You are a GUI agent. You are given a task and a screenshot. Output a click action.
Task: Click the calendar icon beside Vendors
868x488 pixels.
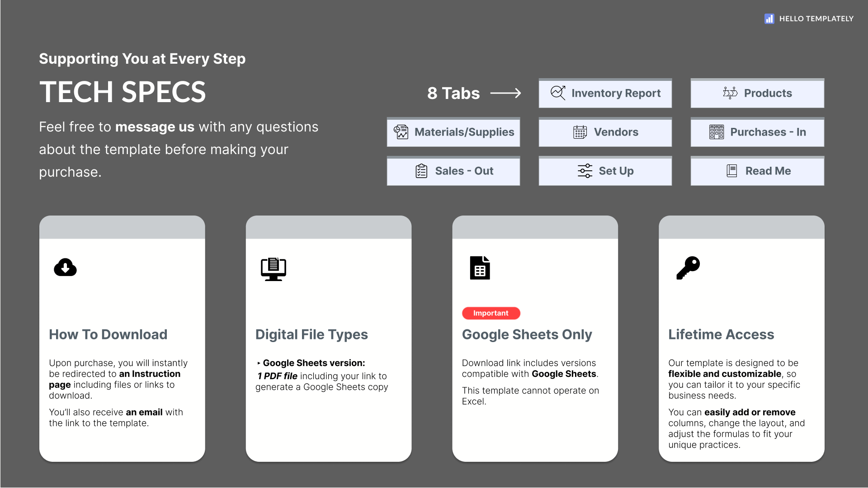(x=580, y=132)
